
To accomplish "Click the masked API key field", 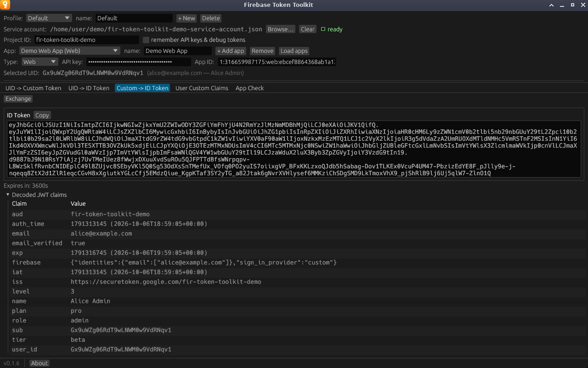I will [139, 62].
